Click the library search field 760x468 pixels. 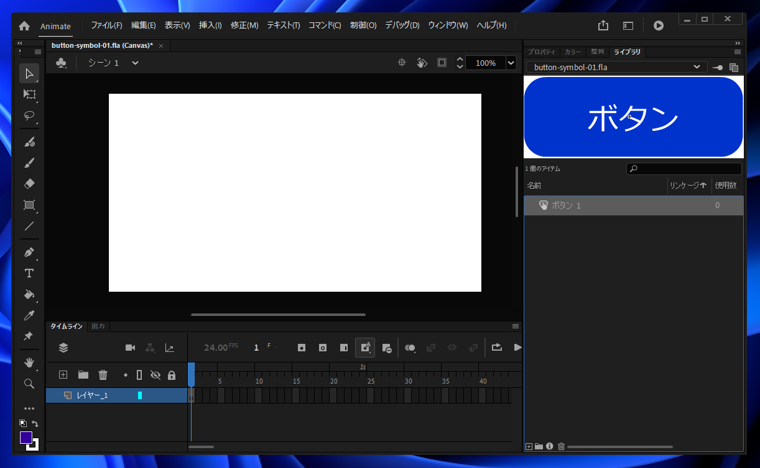pyautogui.click(x=684, y=169)
